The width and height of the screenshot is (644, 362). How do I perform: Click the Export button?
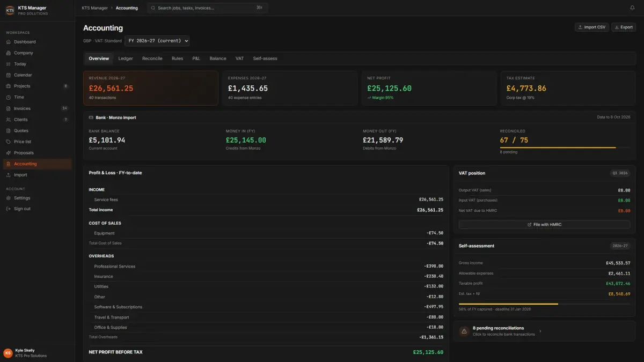(x=624, y=27)
